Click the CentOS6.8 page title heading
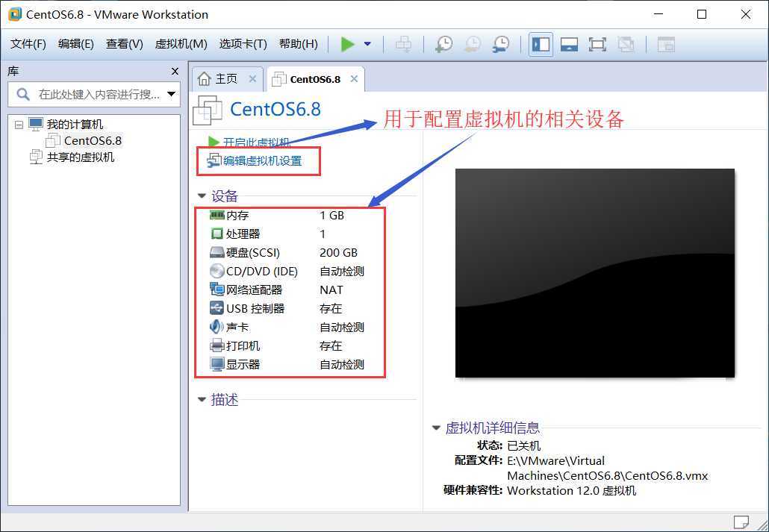This screenshot has width=769, height=532. 275,109
